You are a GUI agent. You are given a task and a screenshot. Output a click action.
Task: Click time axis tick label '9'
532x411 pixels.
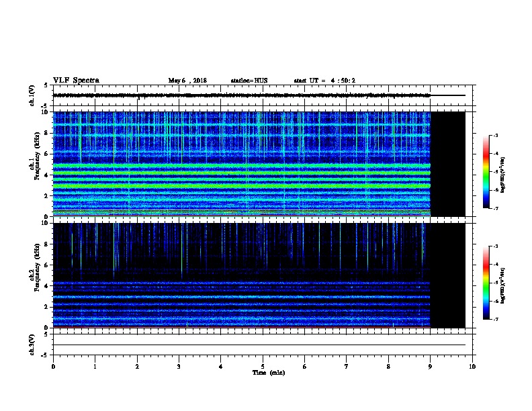pyautogui.click(x=430, y=367)
